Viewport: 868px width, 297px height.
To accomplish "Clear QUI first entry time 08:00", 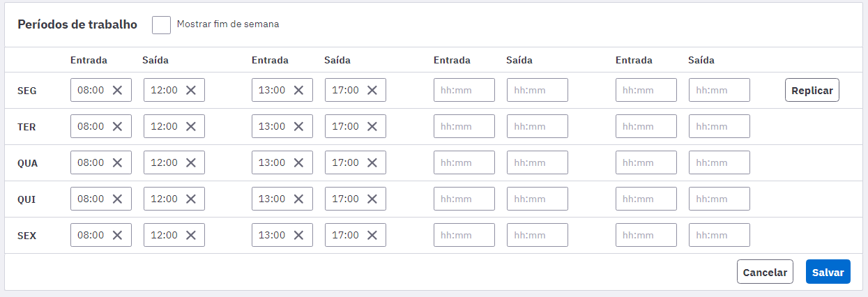I will (x=117, y=199).
